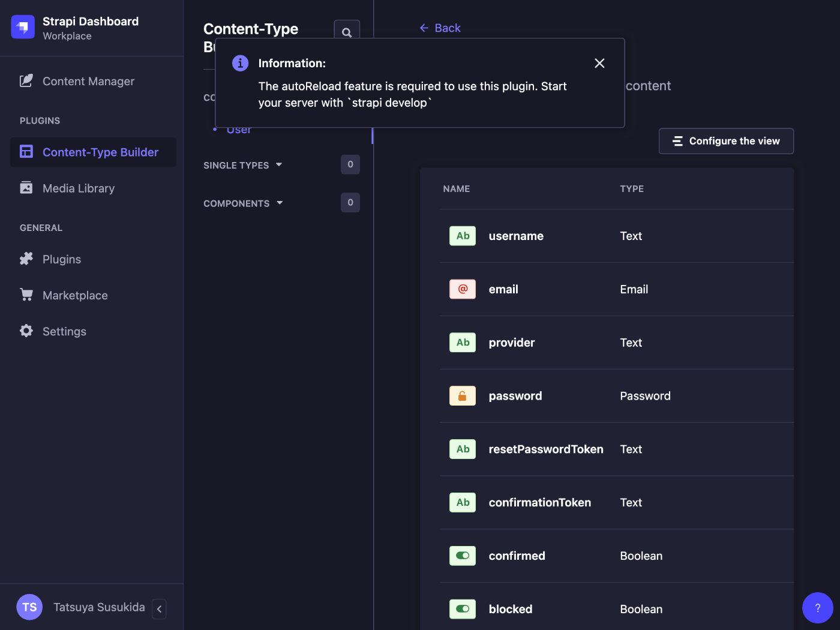Select the provider field name

coord(512,343)
